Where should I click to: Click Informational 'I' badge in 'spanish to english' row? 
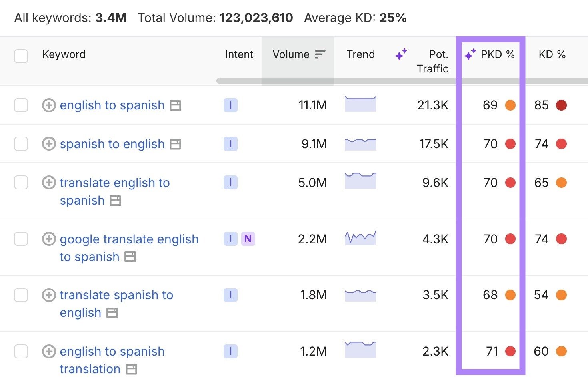pos(230,144)
